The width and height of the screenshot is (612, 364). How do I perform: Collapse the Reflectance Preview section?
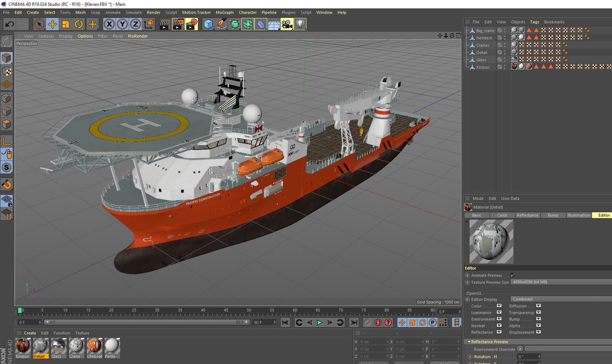click(469, 342)
